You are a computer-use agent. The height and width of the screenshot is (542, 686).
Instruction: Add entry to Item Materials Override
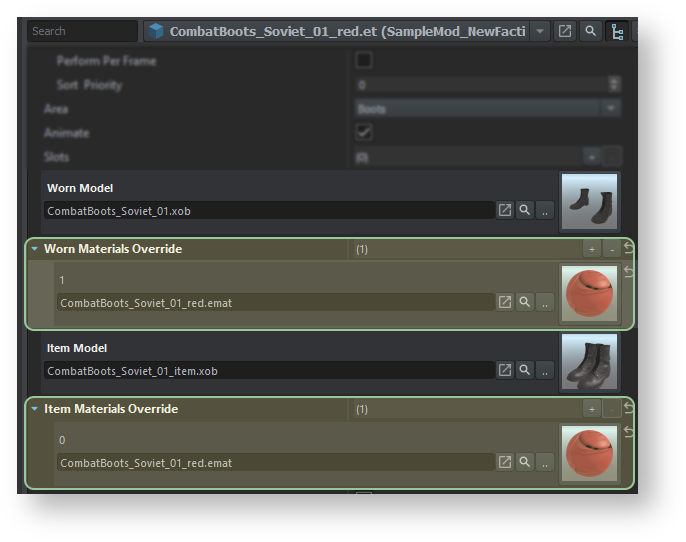[592, 409]
